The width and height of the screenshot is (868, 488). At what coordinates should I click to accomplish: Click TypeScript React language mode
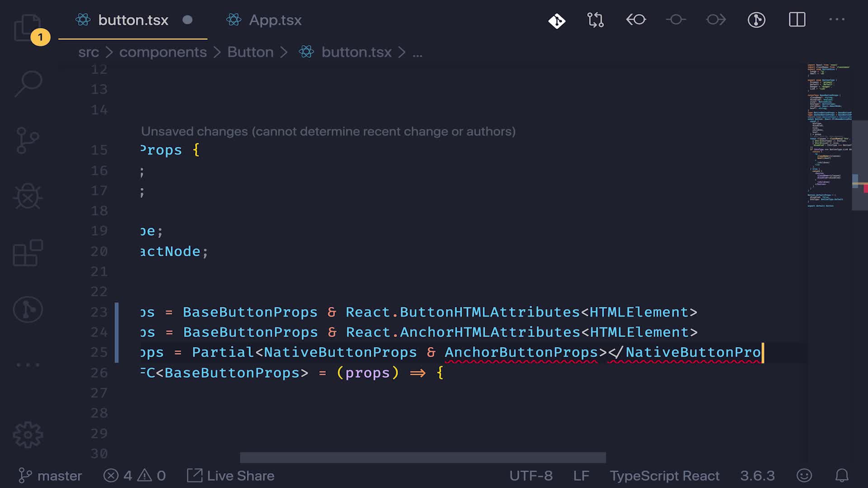coord(664,476)
